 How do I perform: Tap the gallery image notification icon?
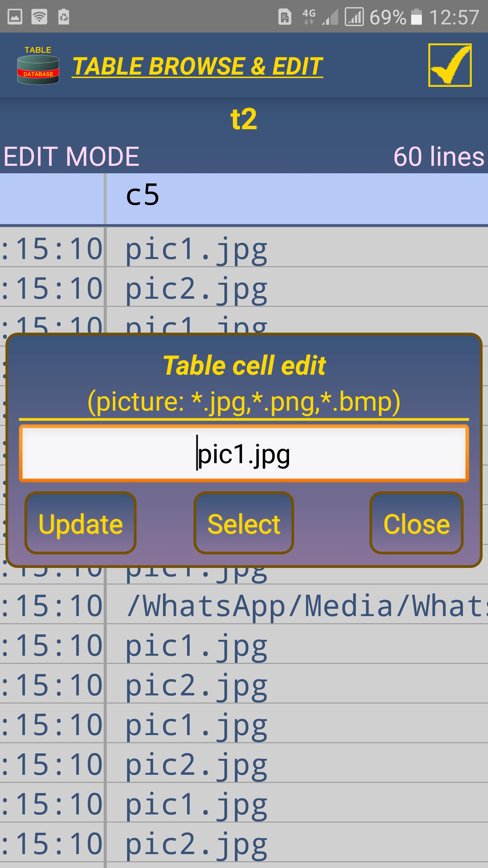pyautogui.click(x=15, y=17)
